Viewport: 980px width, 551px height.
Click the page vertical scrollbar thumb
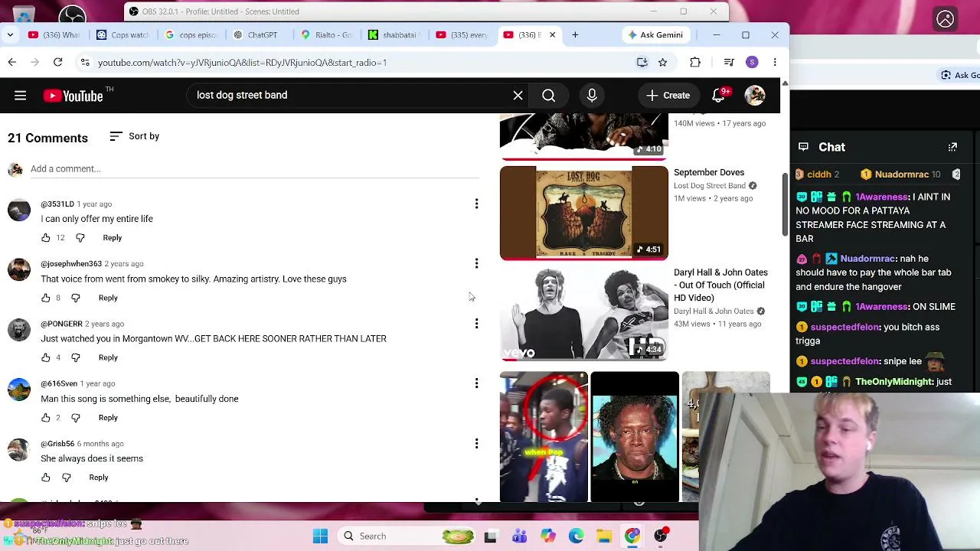click(784, 205)
